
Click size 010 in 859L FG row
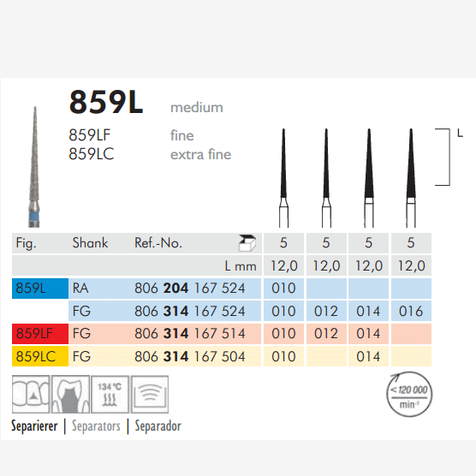(x=283, y=311)
